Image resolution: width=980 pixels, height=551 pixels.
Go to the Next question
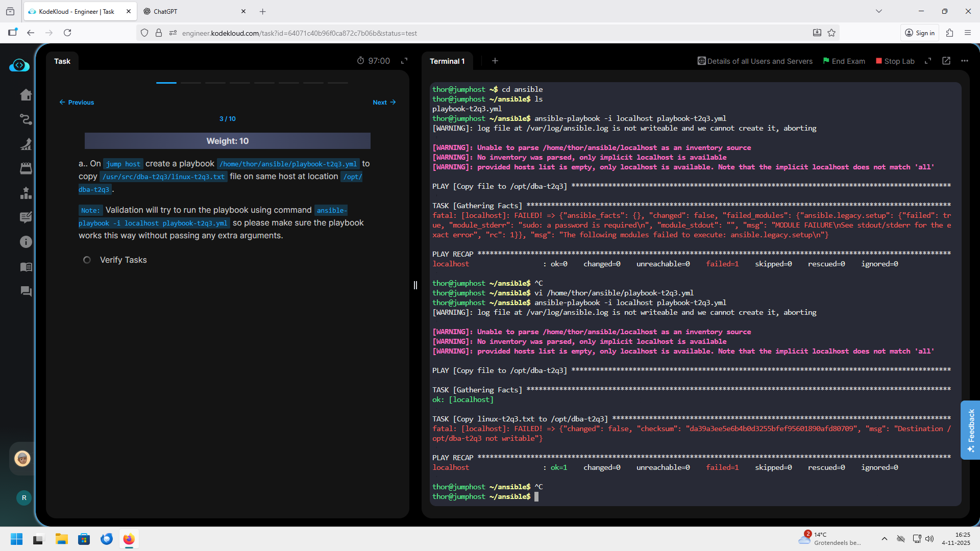point(384,103)
